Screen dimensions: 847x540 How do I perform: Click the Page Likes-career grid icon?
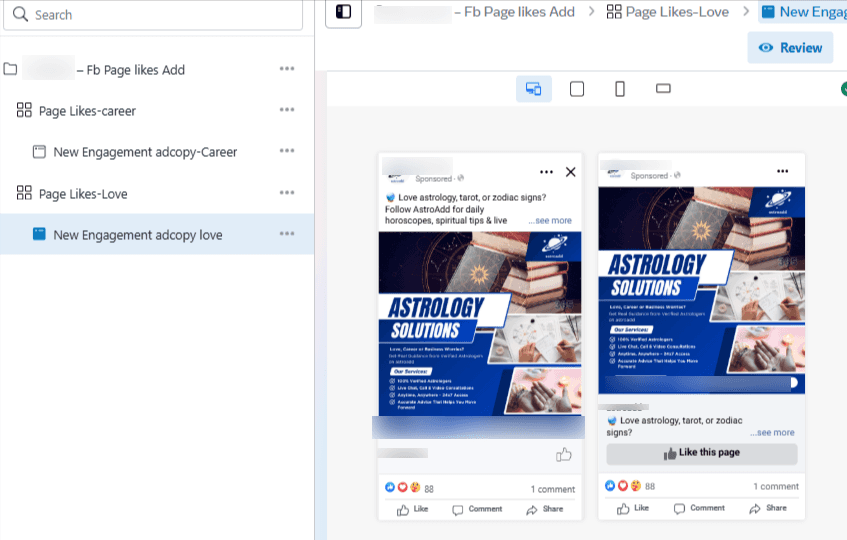click(24, 110)
